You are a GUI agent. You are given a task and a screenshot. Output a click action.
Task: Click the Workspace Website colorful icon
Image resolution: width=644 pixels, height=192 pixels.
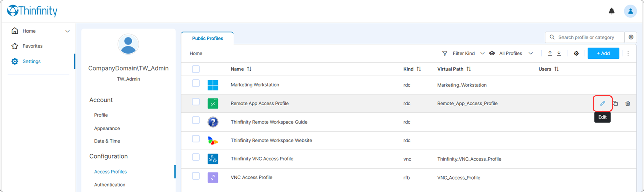coord(213,140)
